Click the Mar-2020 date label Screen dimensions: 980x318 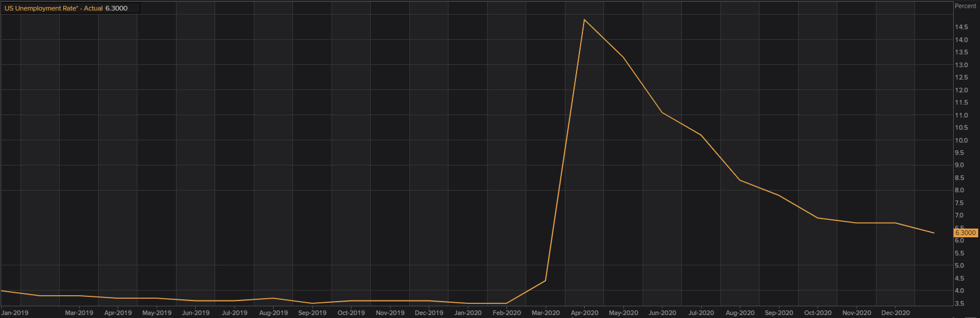tap(546, 313)
